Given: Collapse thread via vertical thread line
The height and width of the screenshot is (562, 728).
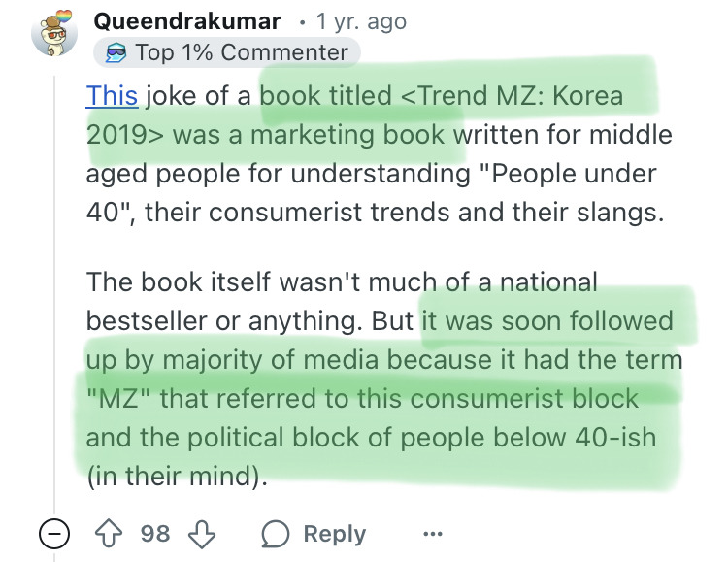Looking at the screenshot, I should [54, 291].
